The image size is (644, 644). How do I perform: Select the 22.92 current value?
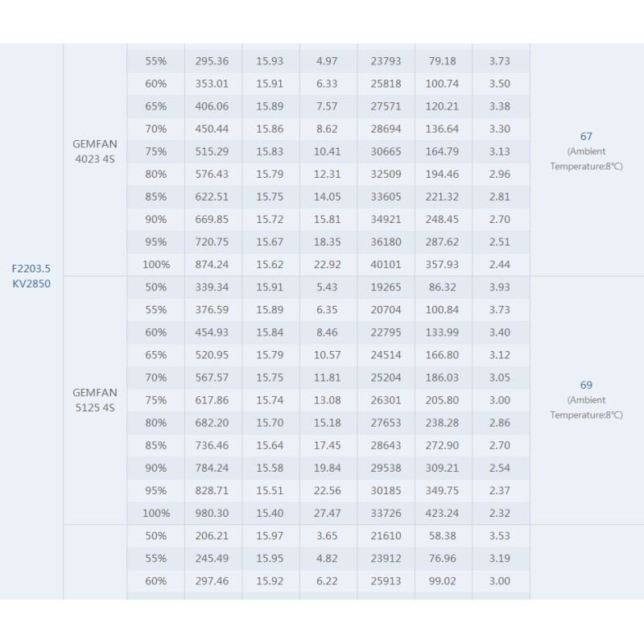[x=328, y=265]
